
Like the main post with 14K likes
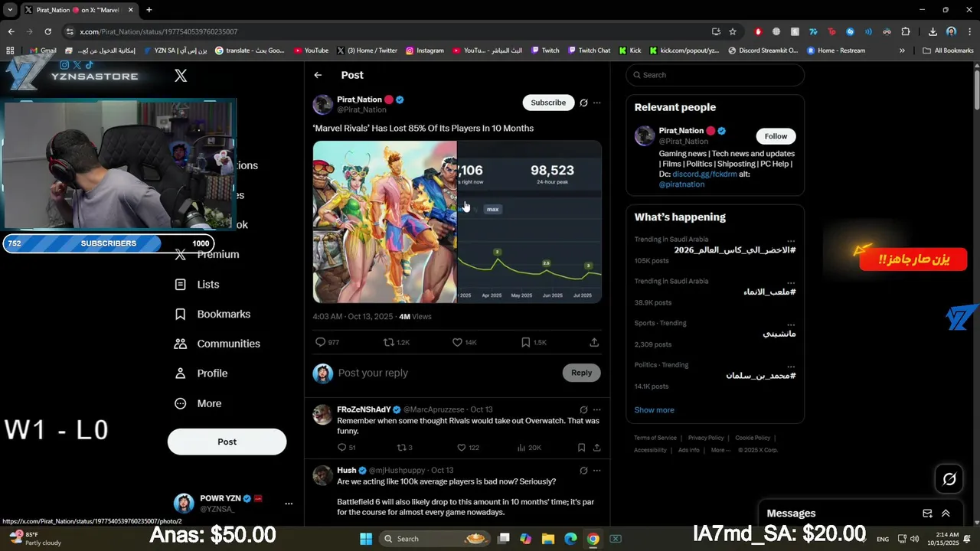click(x=457, y=342)
